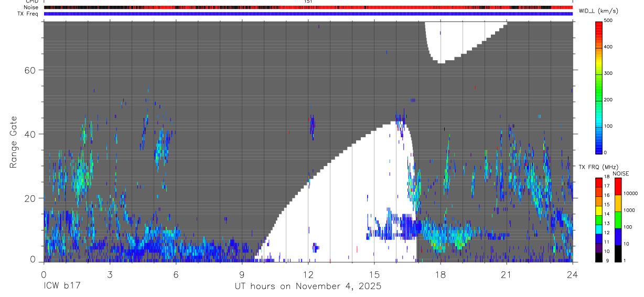The image size is (644, 297).
Task: Click the x-axis tick label 18
Action: click(x=441, y=274)
